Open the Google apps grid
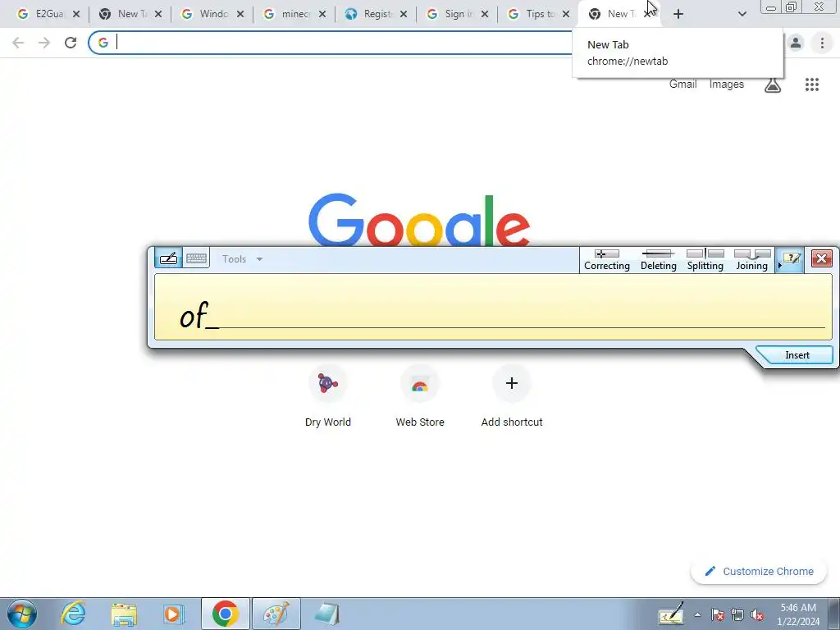Image resolution: width=840 pixels, height=630 pixels. pyautogui.click(x=811, y=84)
